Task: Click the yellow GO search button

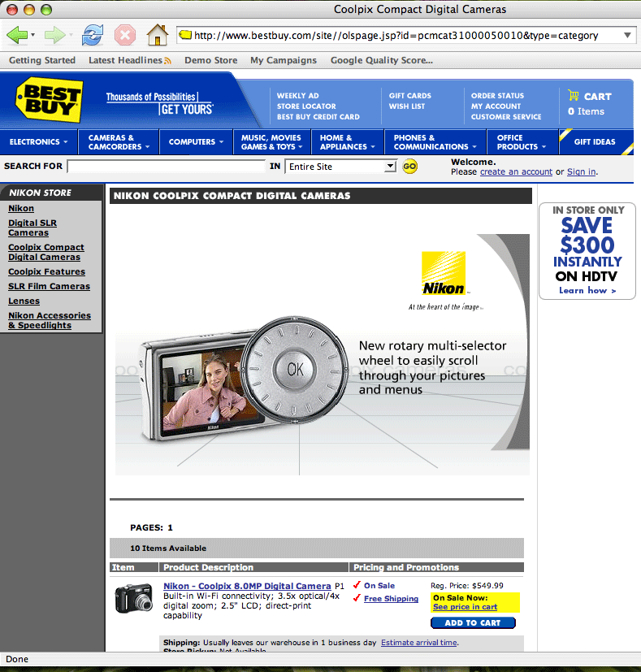Action: pos(409,167)
